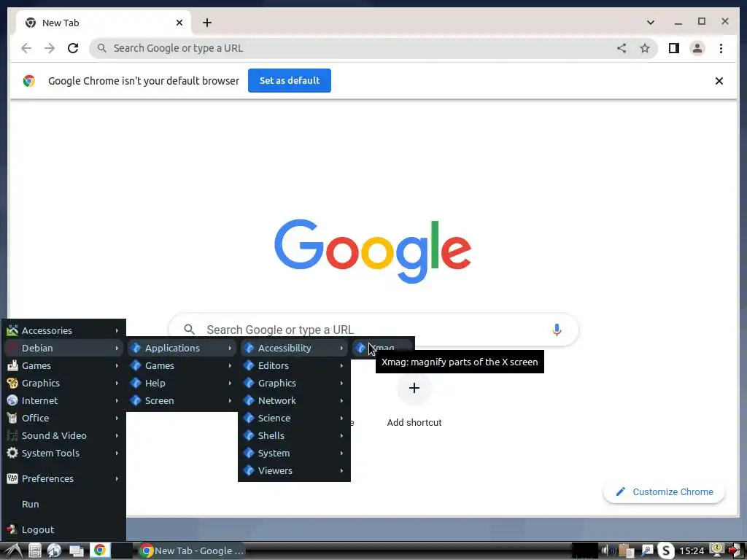Click the Customize Chrome button
The height and width of the screenshot is (560, 747).
664,492
